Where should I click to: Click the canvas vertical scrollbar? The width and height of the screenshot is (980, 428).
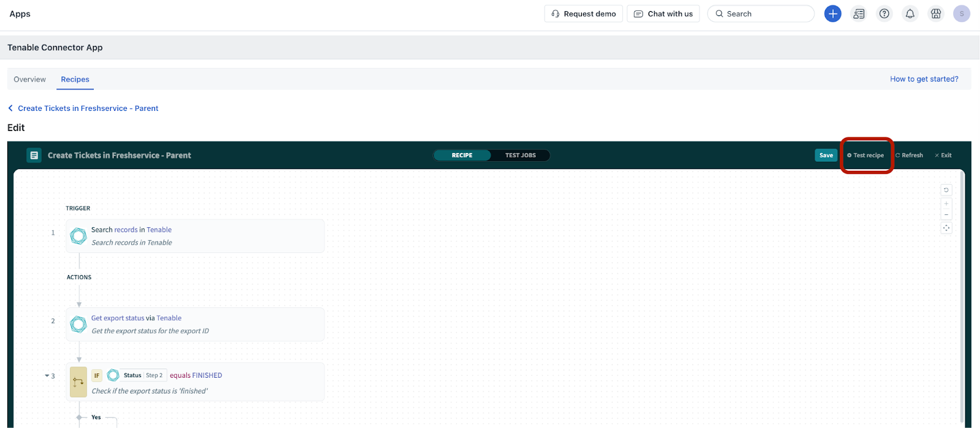point(962,298)
